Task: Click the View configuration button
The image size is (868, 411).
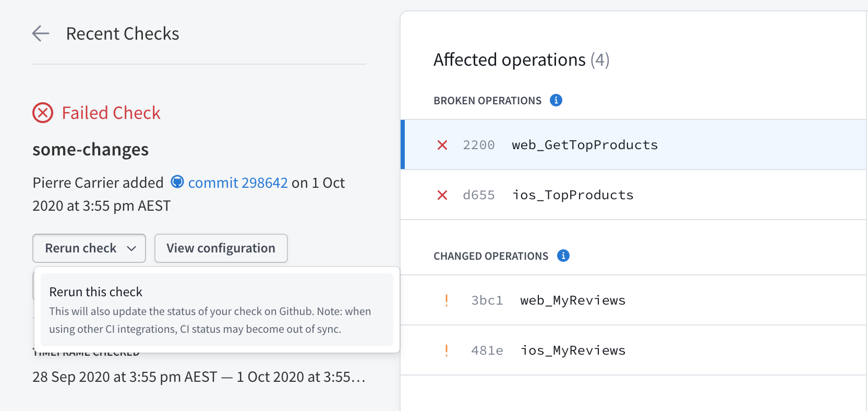Action: 221,248
